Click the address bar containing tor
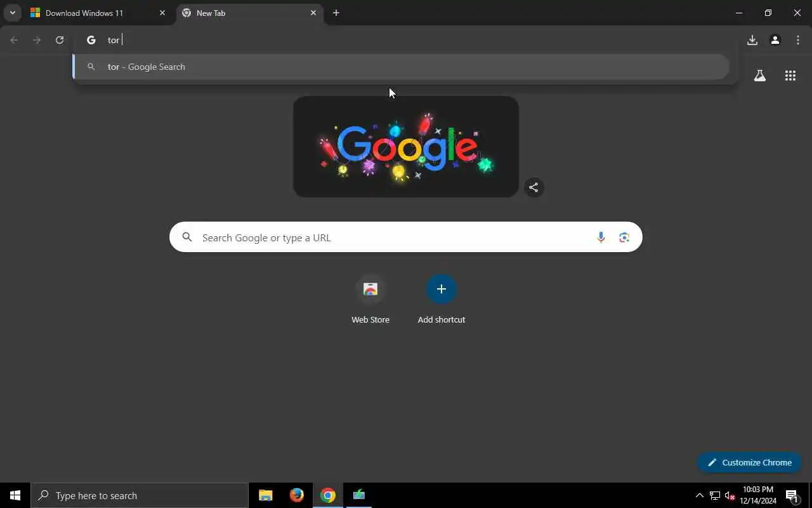 point(406,40)
